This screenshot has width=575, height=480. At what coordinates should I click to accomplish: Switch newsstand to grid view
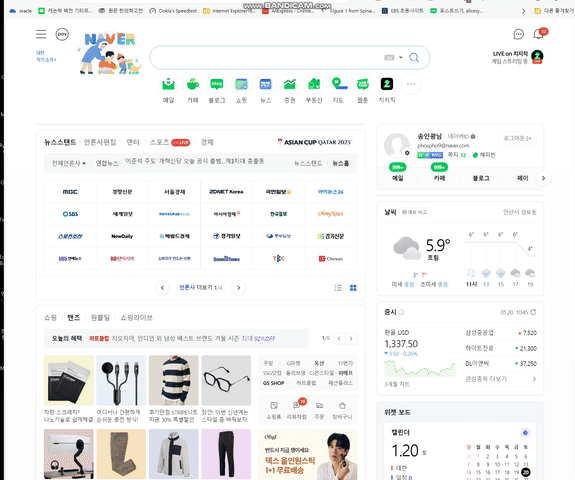pos(353,288)
